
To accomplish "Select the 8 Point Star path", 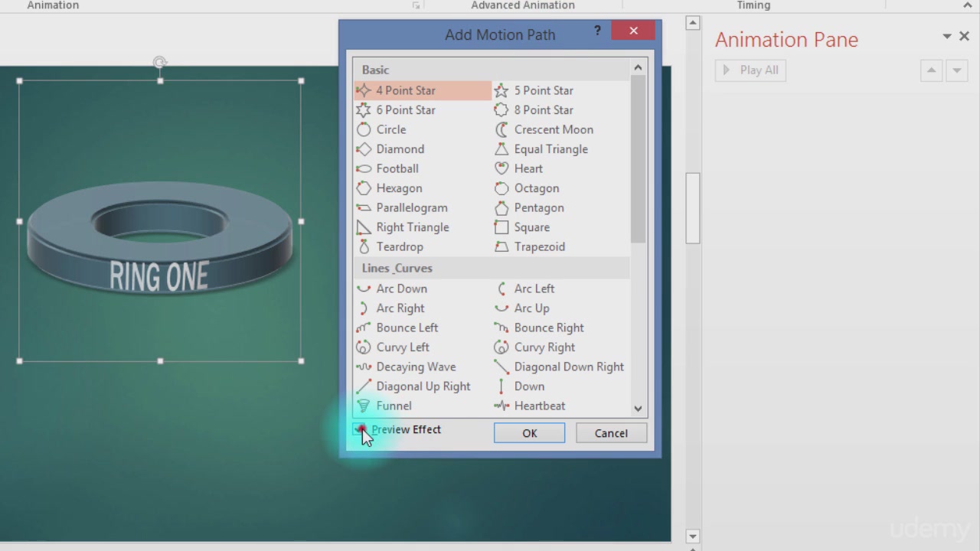I will pos(501,109).
